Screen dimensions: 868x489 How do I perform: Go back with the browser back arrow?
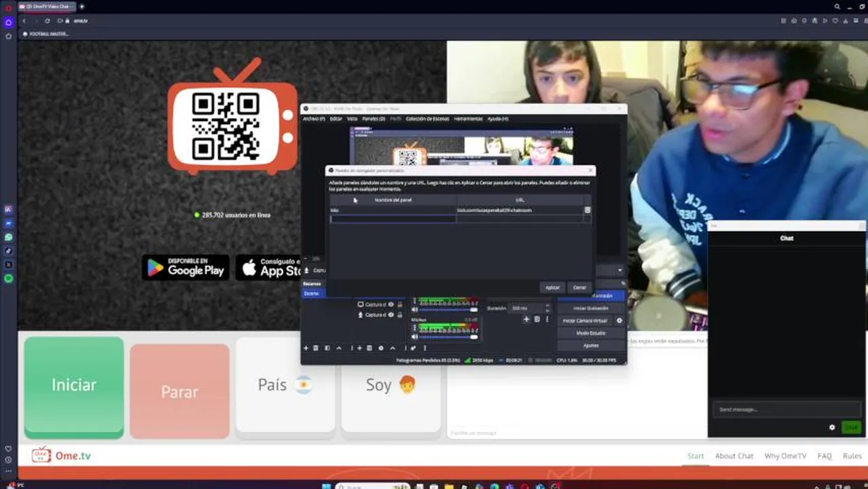[x=24, y=21]
